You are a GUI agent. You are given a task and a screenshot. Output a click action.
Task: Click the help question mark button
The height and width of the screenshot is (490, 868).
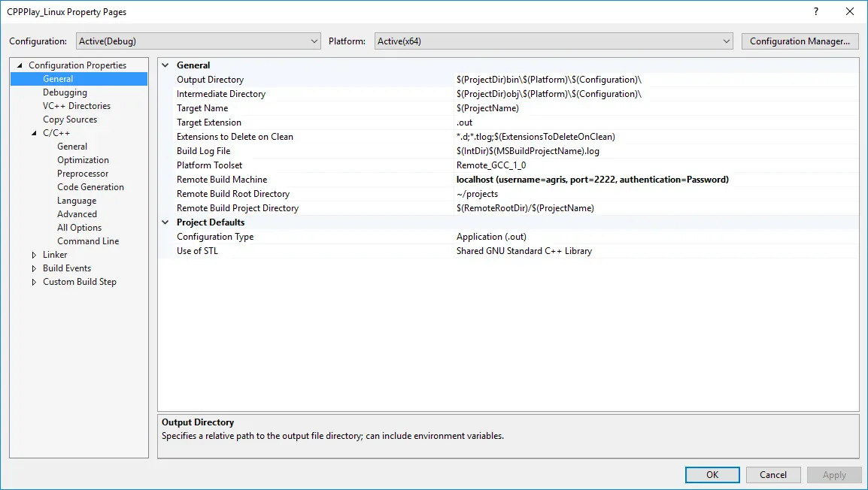tap(816, 11)
